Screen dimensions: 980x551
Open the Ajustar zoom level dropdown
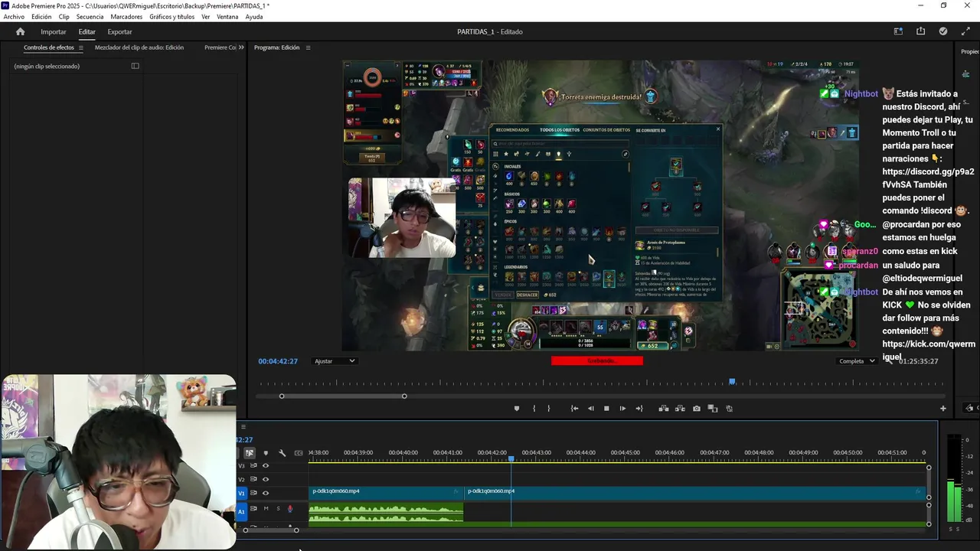click(x=335, y=361)
